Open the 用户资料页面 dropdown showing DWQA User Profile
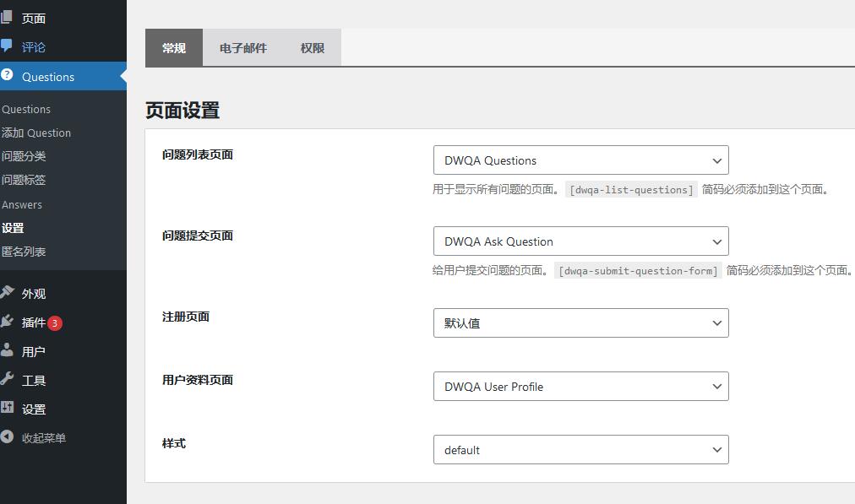The height and width of the screenshot is (504, 855). pyautogui.click(x=580, y=387)
